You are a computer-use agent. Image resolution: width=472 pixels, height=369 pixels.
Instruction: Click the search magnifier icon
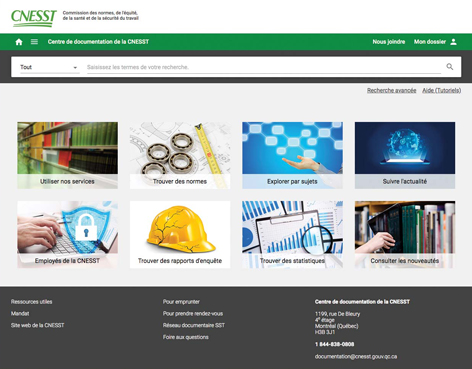tap(450, 67)
